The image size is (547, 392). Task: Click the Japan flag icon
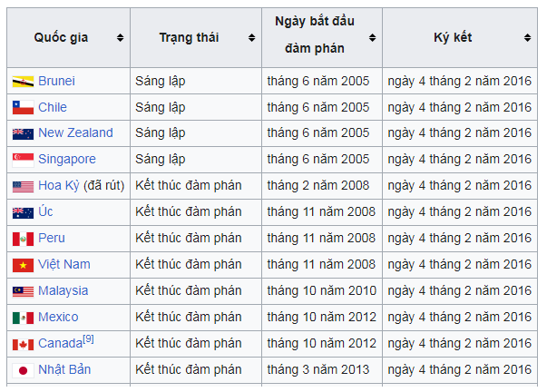23,370
